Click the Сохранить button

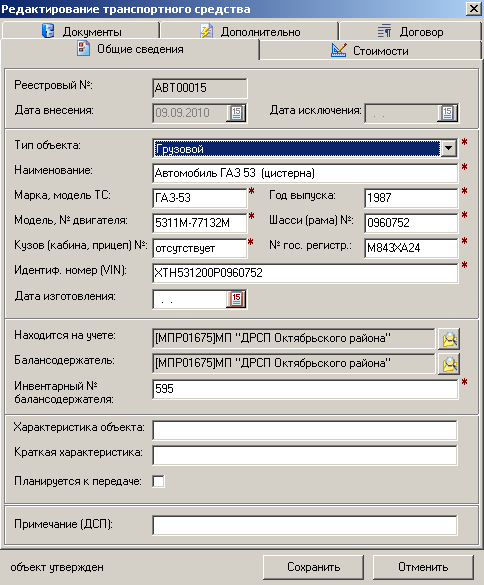click(x=313, y=567)
